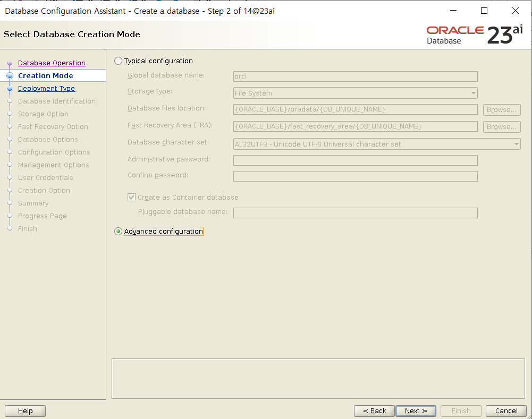Cancel the database creation wizard
This screenshot has width=532, height=419.
506,411
